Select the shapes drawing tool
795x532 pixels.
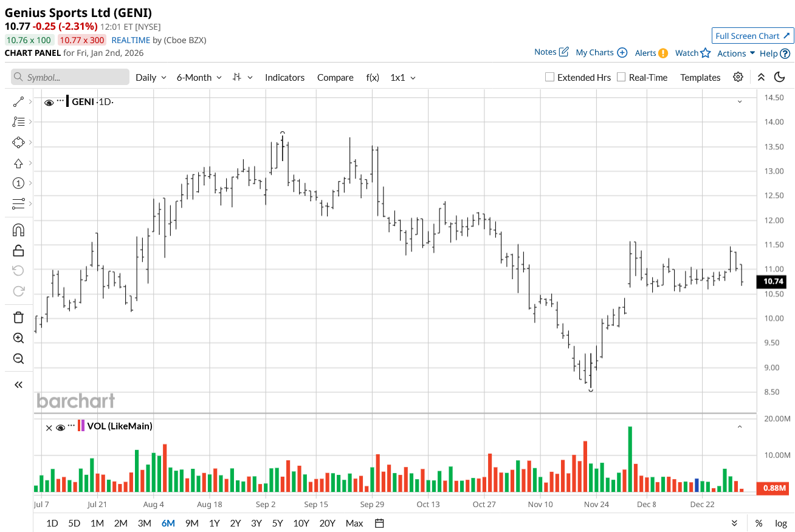[18, 143]
